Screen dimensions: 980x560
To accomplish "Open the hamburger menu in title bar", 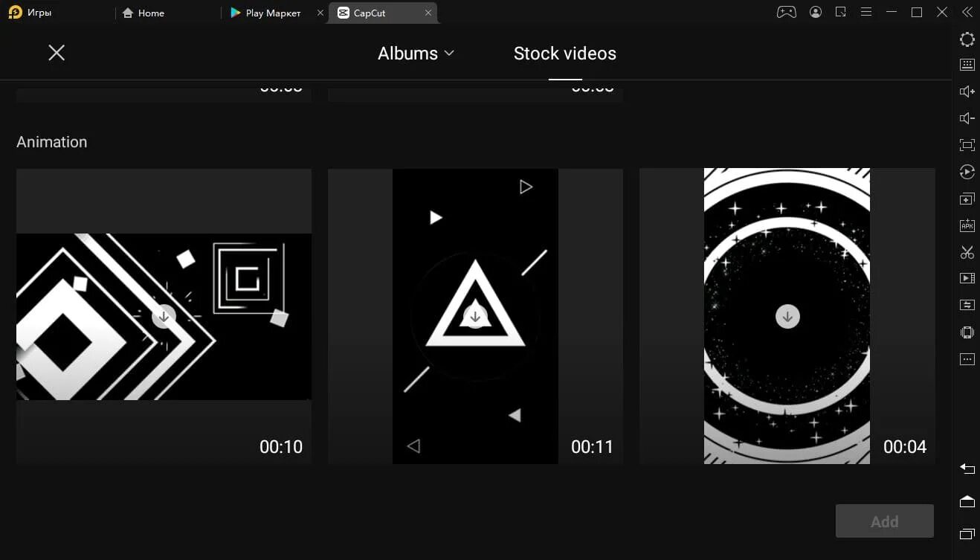I will pos(866,12).
